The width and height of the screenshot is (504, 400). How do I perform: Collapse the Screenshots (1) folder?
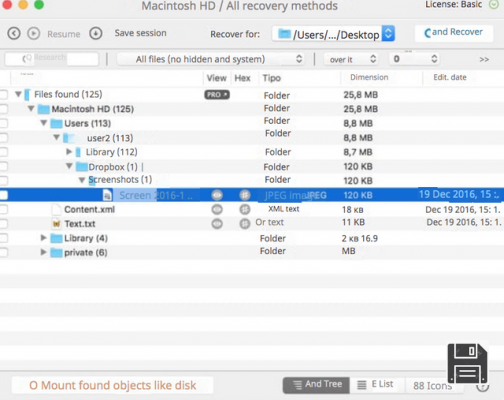(82, 180)
